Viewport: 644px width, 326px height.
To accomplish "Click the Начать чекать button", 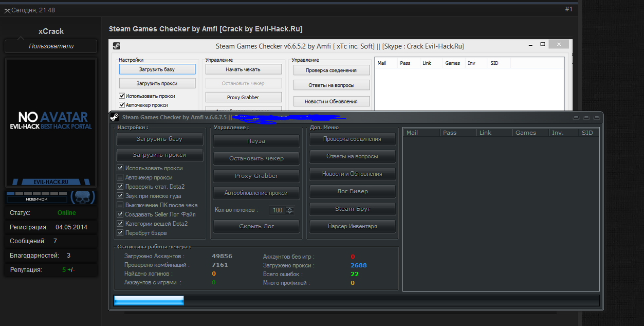I will click(x=243, y=69).
